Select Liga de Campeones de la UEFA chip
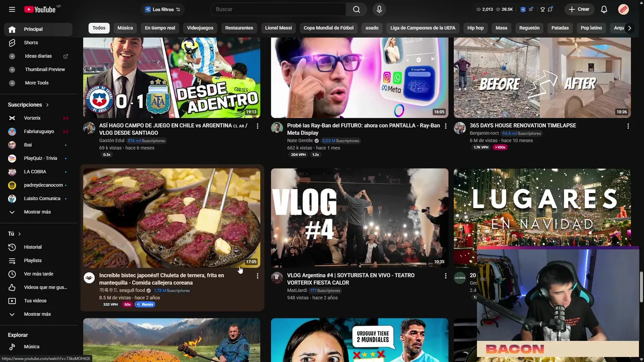Screen dimensions: 644x362 point(423,28)
